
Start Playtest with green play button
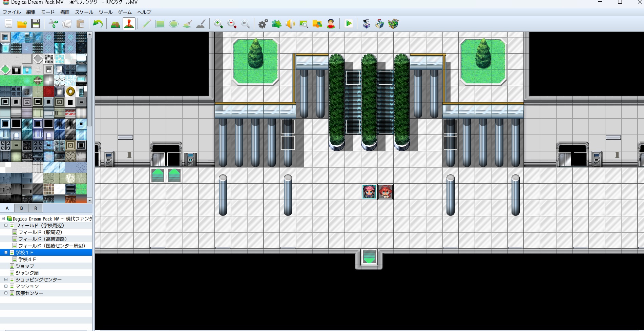[x=349, y=24]
